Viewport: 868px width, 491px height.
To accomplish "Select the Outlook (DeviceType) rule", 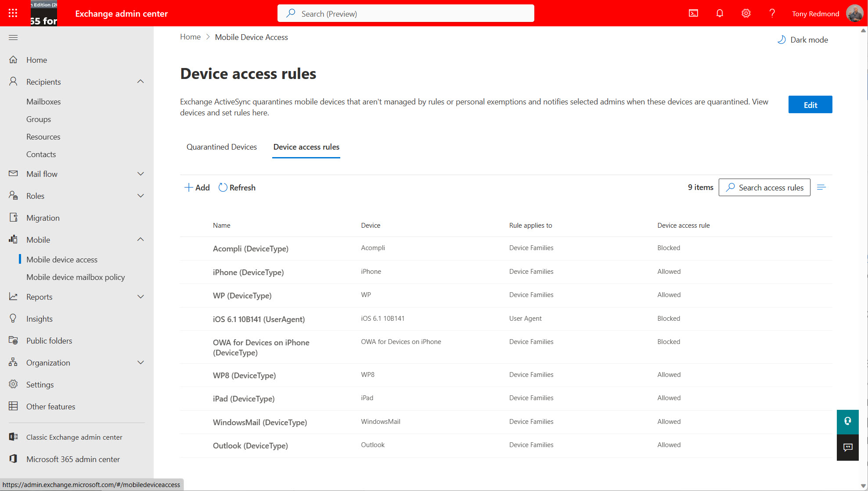I will [506, 445].
